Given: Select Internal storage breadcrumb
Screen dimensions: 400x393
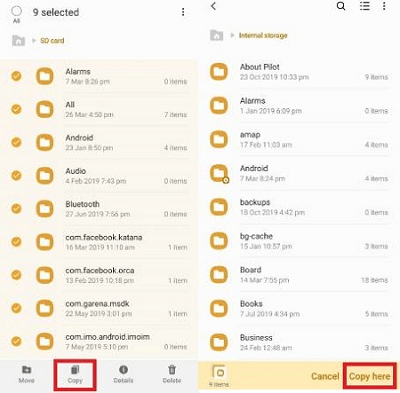Looking at the screenshot, I should pos(263,35).
